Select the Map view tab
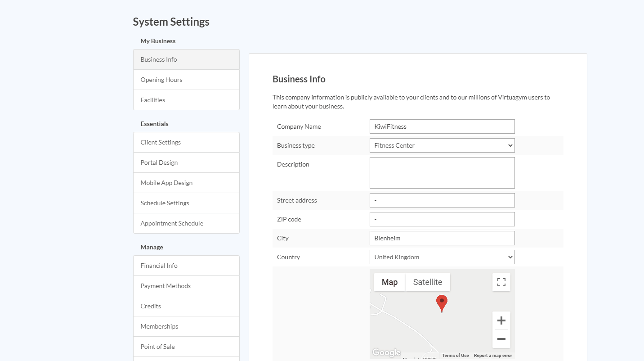This screenshot has height=361, width=644. pos(389,282)
